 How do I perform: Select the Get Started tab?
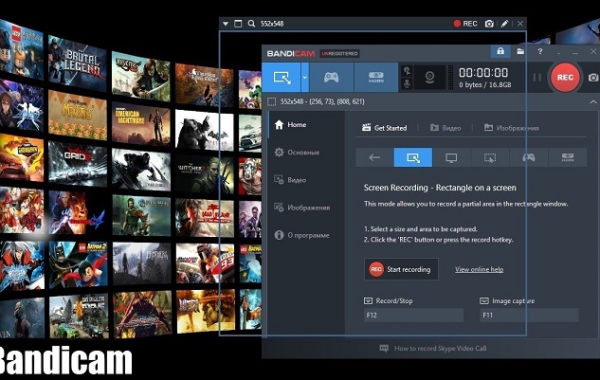385,128
